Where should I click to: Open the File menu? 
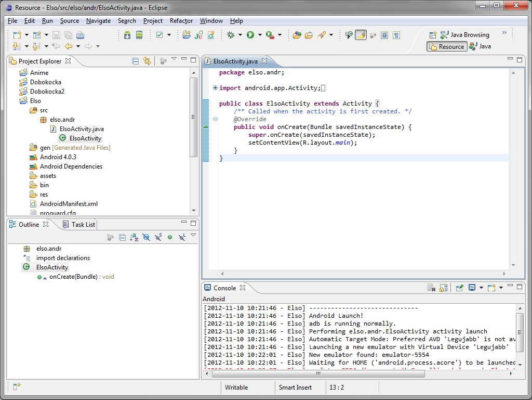(12, 21)
